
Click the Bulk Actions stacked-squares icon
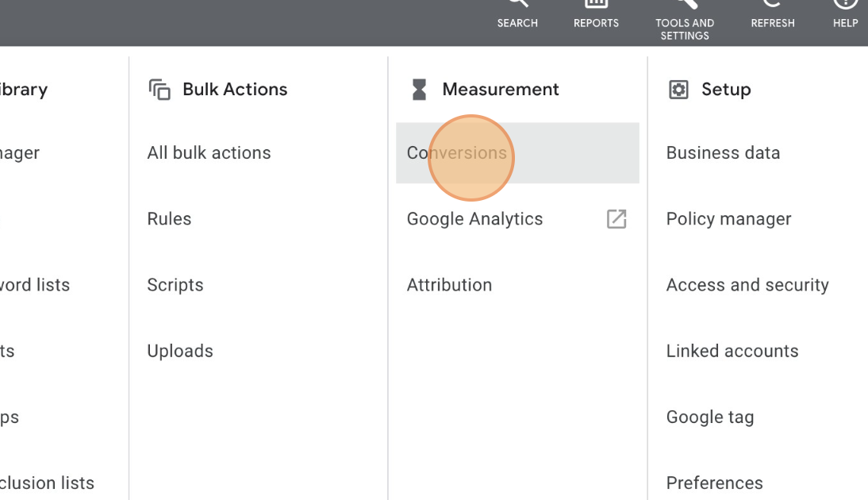tap(159, 90)
